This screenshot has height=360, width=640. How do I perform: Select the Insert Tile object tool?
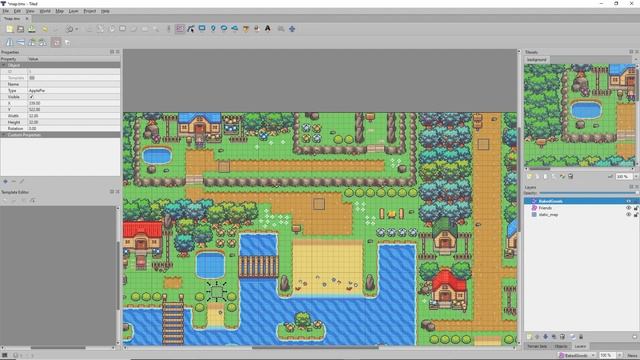point(246,29)
